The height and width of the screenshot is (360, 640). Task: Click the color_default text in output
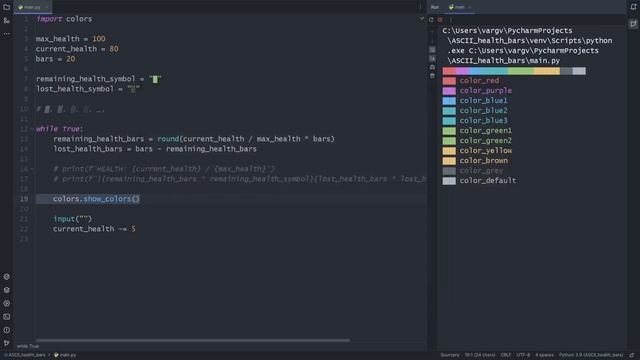click(488, 180)
